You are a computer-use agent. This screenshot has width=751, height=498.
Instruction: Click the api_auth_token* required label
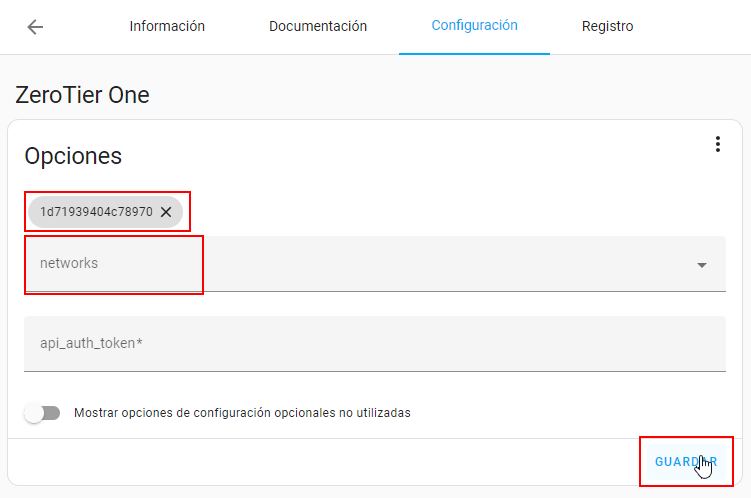pos(91,344)
